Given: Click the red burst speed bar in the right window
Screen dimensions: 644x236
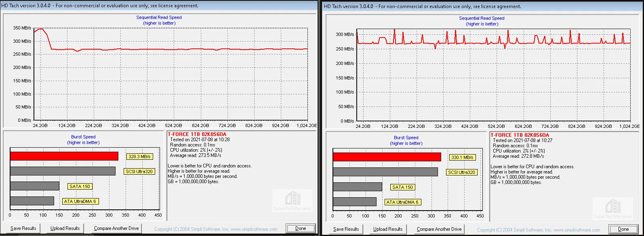Looking at the screenshot, I should click(387, 157).
